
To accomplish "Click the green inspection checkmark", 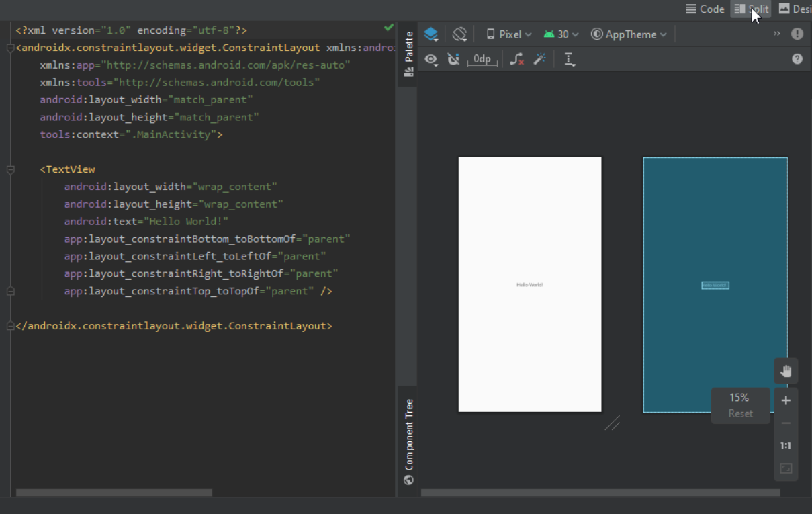I will point(388,28).
